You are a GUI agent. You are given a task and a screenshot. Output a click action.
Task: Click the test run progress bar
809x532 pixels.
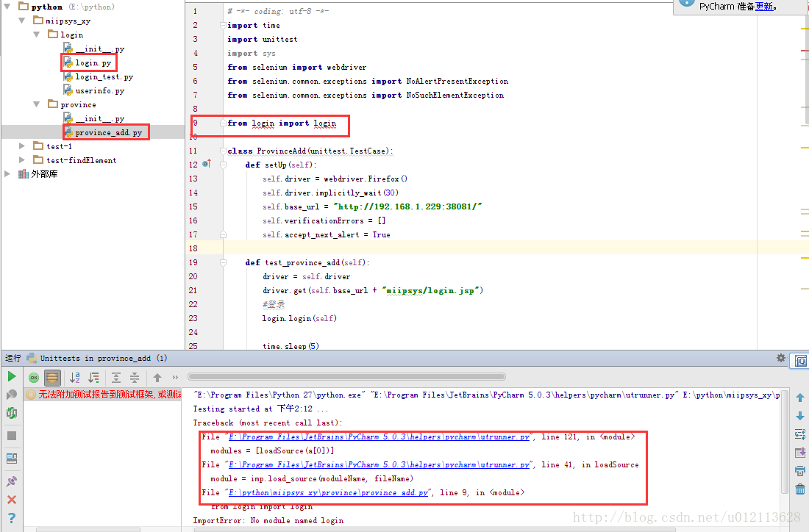pos(346,376)
